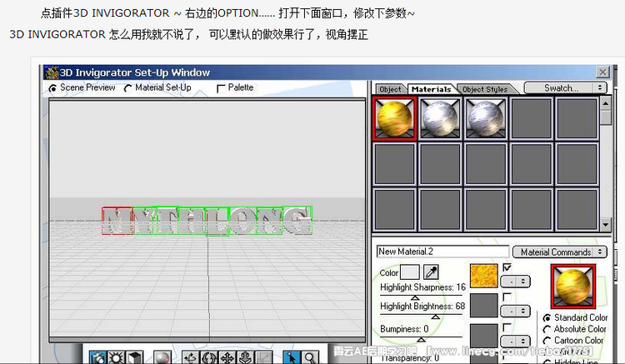Click the empty highlight map slot
Viewport: 625px width, 364px height.
point(484,306)
